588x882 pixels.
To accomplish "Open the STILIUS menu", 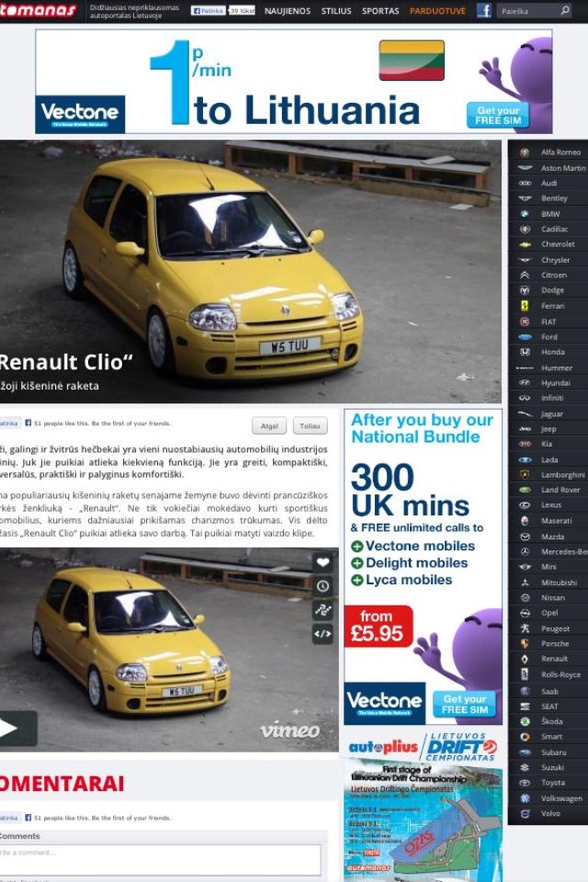I will (336, 11).
